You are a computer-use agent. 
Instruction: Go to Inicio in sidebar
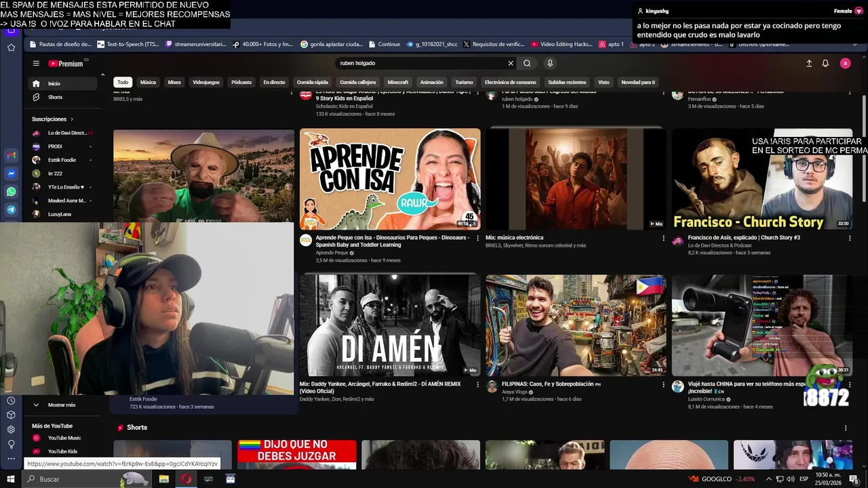(x=63, y=83)
